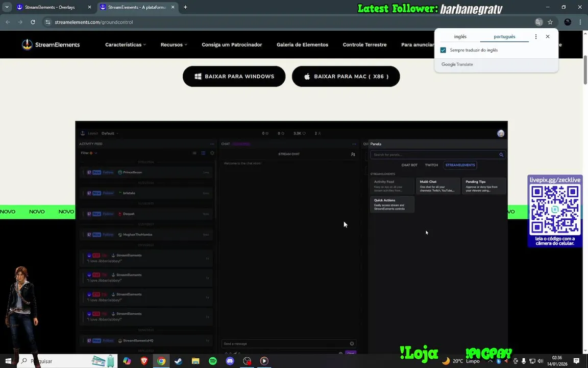Open OBS Studio from the taskbar
Viewport: 588px width, 368px height.
247,361
